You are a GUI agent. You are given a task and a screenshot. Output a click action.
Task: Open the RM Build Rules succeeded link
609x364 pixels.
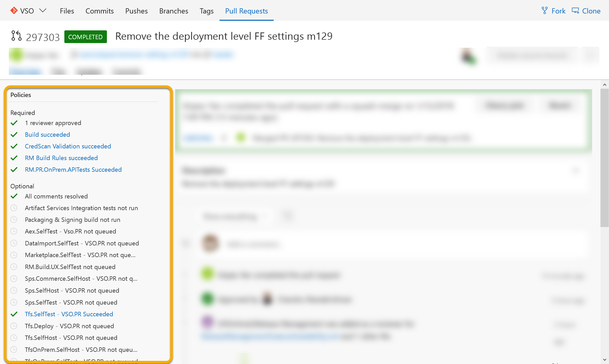[61, 158]
